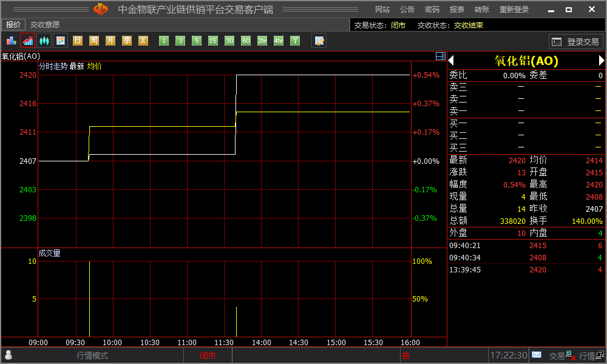Screen dimensions: 607x364
Task: Click the 09:40 volume bar in chart
Action: 89,299
